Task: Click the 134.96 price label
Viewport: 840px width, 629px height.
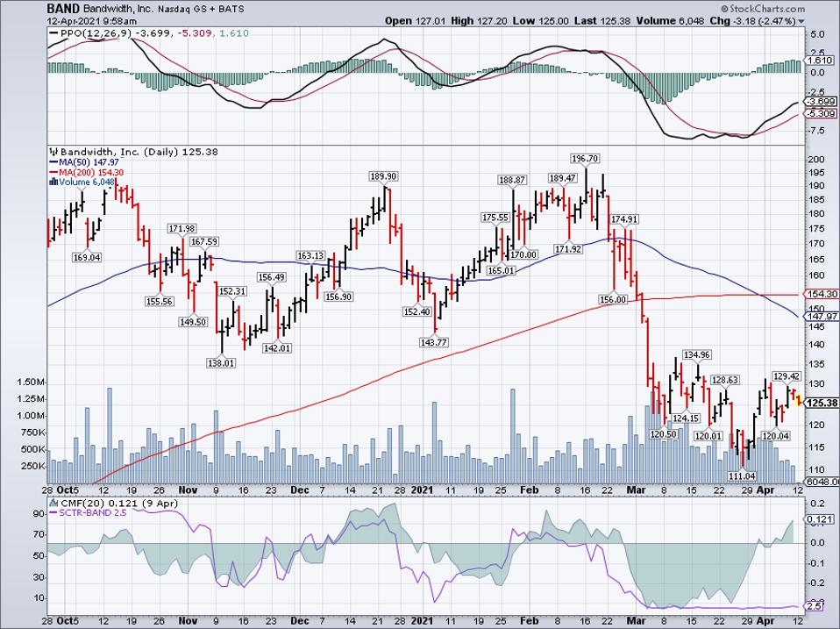Action: [697, 354]
